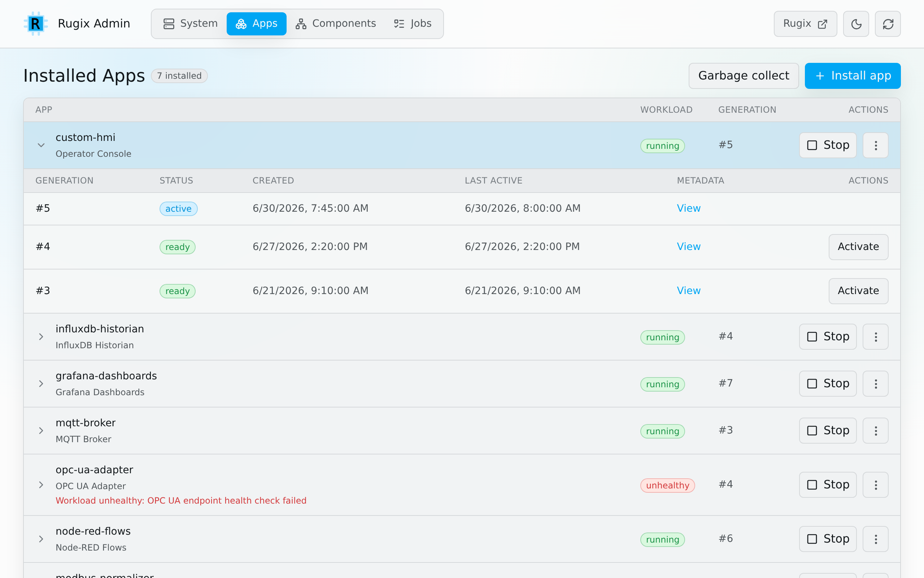Expand the grafana-dashboards row
This screenshot has height=578, width=924.
click(x=41, y=384)
